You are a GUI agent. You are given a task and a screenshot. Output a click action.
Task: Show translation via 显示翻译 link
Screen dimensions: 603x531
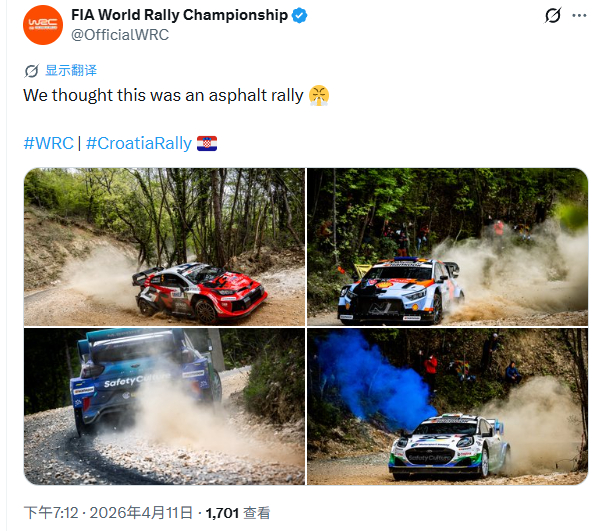point(71,70)
